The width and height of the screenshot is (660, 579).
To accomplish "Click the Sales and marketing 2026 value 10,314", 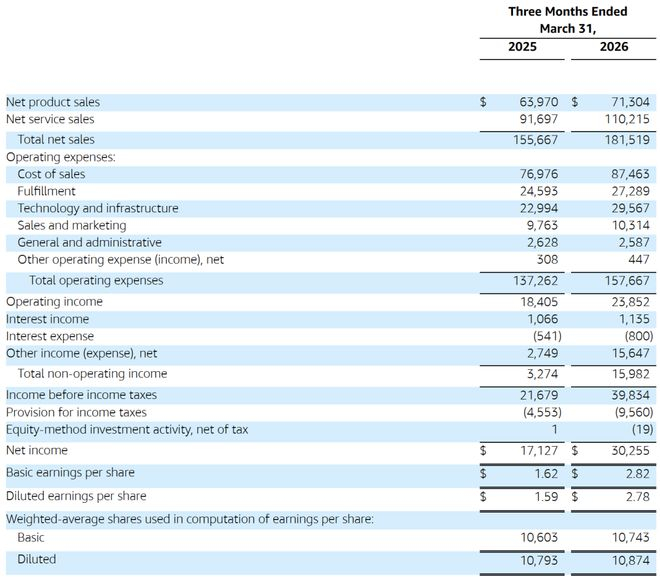I will click(631, 226).
